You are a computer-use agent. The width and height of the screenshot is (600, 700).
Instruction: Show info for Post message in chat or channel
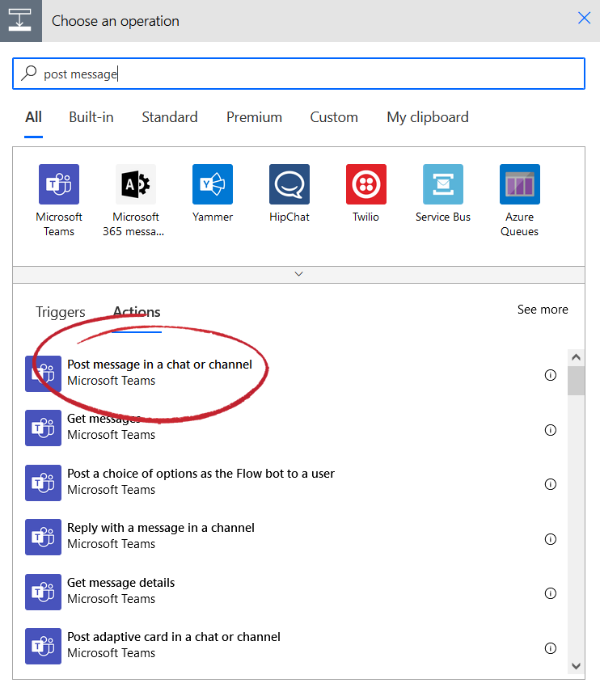[551, 375]
